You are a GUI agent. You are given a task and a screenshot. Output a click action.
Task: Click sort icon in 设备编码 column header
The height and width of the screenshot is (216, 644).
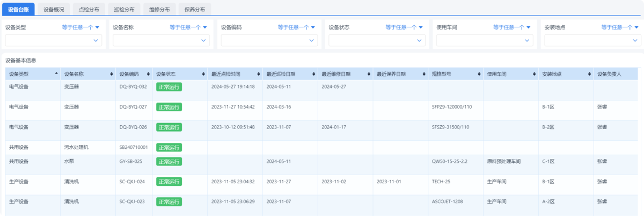coord(149,74)
